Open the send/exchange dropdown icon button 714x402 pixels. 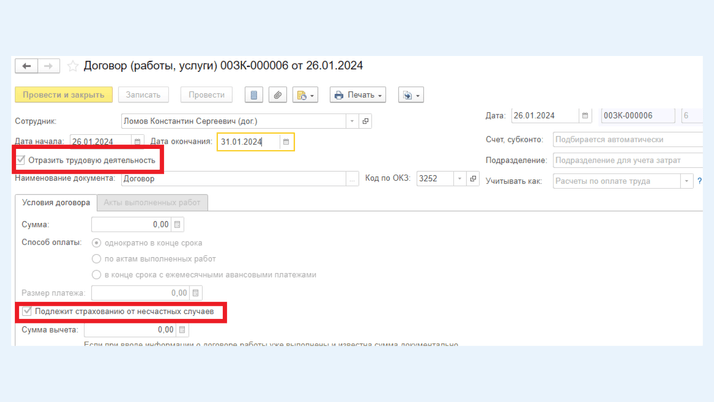[x=411, y=95]
